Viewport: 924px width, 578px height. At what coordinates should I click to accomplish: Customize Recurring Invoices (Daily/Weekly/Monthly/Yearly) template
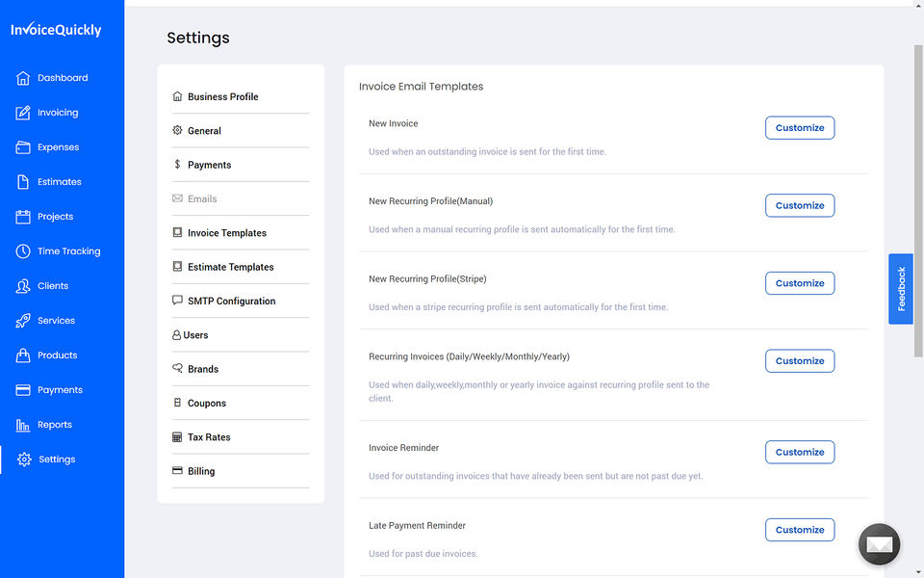point(800,361)
